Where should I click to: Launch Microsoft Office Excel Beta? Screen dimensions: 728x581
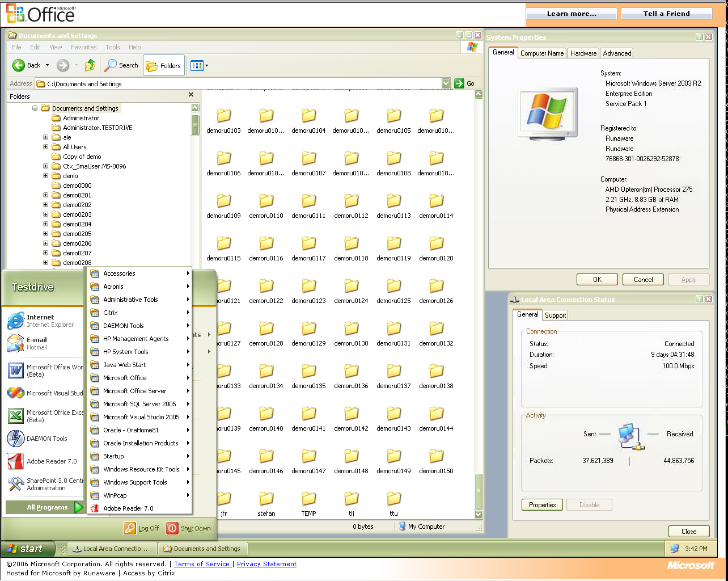(x=45, y=416)
